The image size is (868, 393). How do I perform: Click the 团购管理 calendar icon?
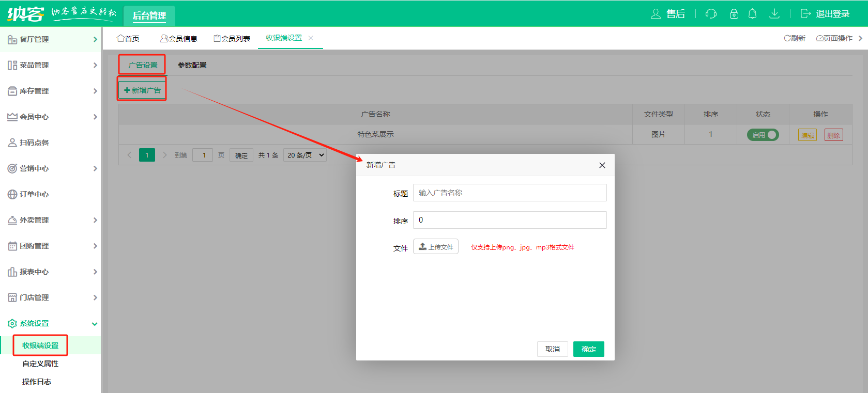click(x=12, y=246)
